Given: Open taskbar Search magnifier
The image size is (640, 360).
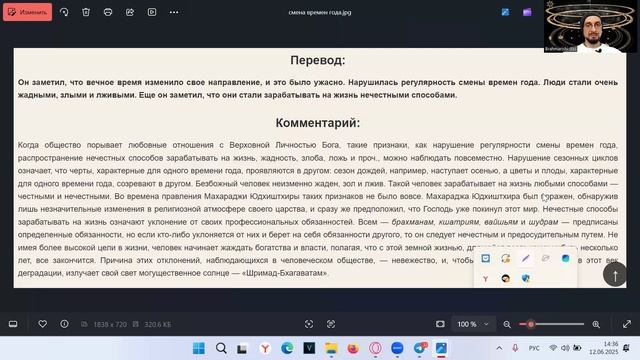Looking at the screenshot, I should pos(221,348).
